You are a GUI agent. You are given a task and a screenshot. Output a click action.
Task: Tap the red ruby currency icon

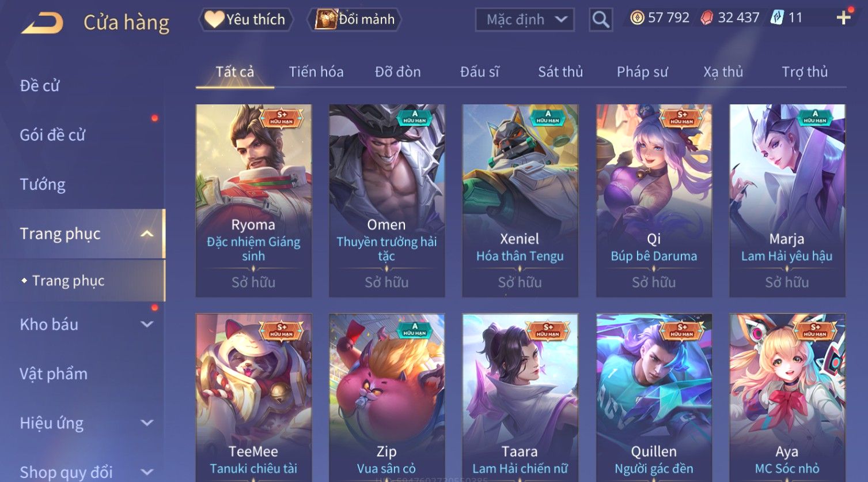tap(706, 18)
